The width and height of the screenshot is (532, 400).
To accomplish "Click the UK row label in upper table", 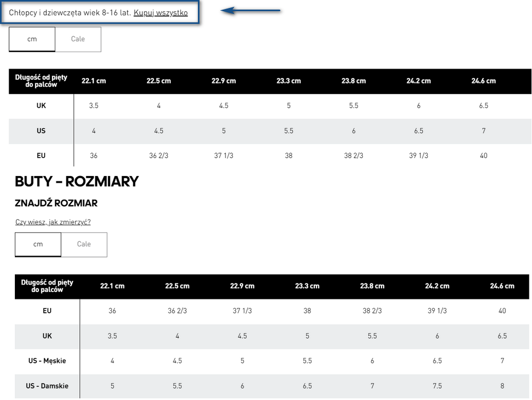I will [41, 106].
